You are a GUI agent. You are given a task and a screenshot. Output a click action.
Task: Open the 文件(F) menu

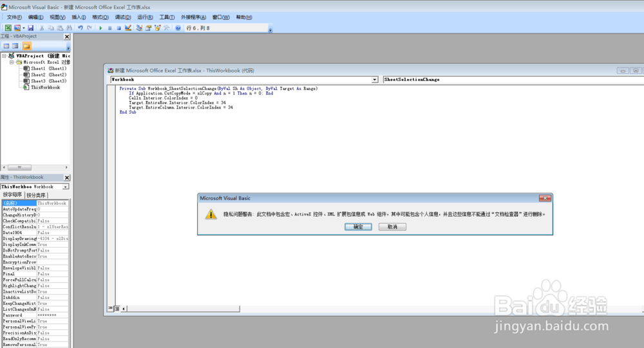[x=14, y=17]
